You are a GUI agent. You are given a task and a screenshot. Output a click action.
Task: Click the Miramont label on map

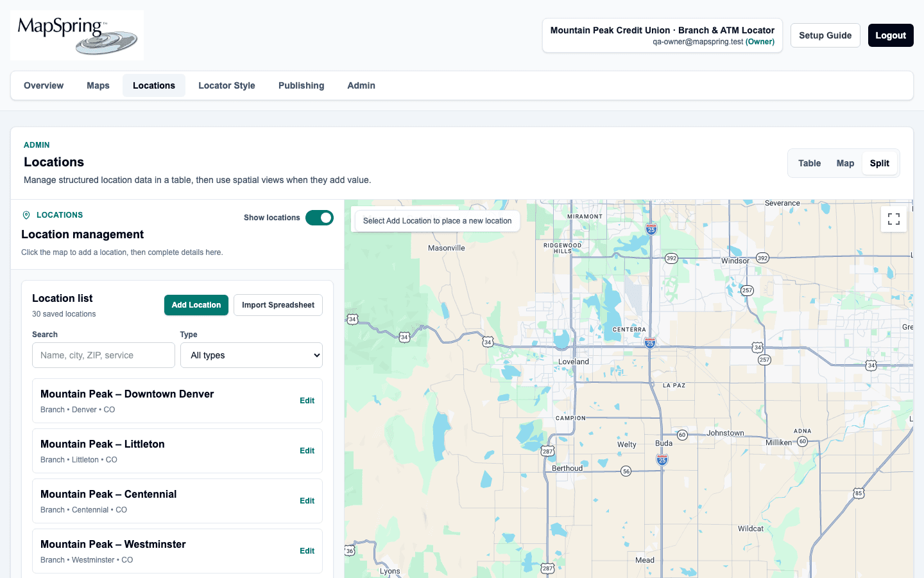[585, 216]
